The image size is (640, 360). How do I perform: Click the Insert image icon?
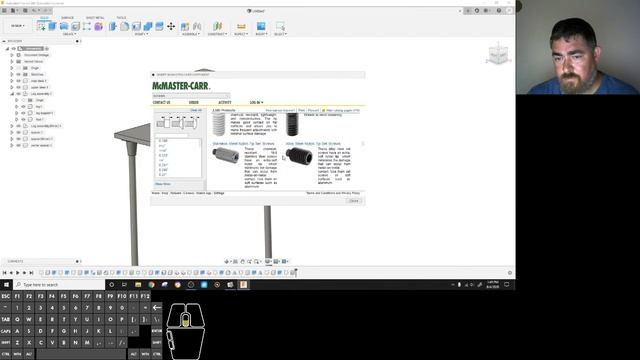tap(261, 27)
